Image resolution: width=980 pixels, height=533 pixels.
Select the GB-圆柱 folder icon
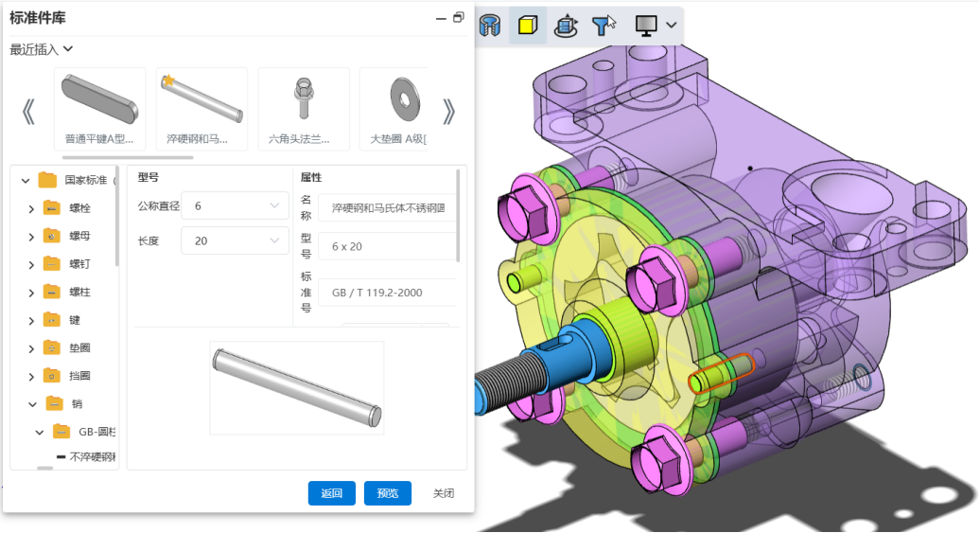point(61,431)
